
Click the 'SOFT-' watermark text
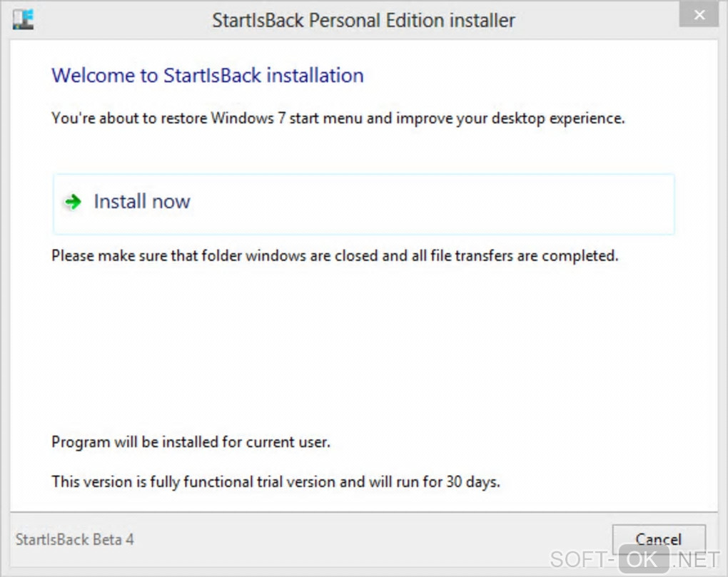581,560
